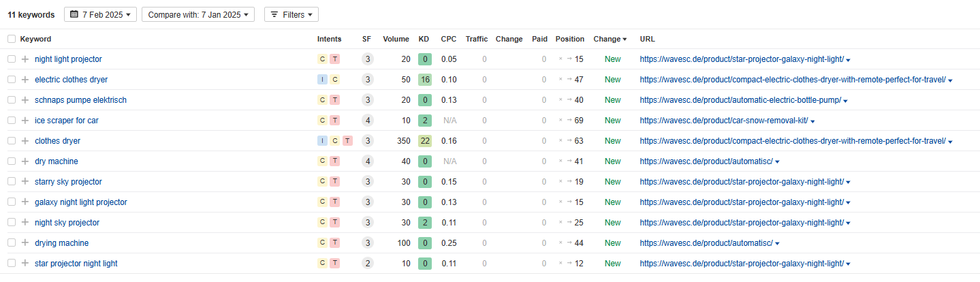The image size is (980, 282).
Task: Sort table by Volume column header
Action: tap(396, 39)
